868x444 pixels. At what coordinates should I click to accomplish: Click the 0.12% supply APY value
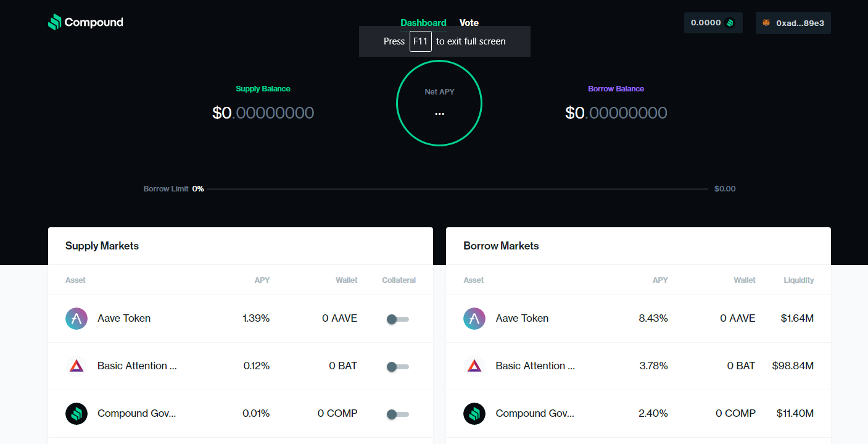(x=257, y=366)
